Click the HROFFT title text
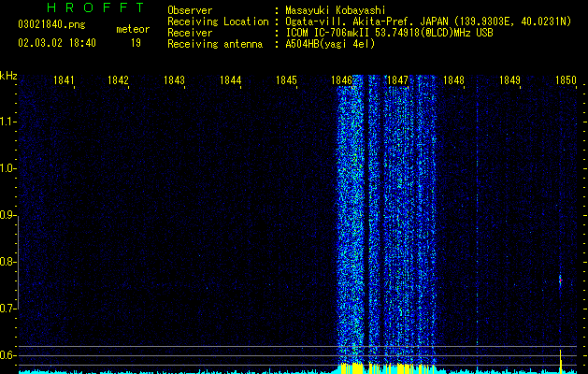Viewport: 588px width, 374px height. 95,7
